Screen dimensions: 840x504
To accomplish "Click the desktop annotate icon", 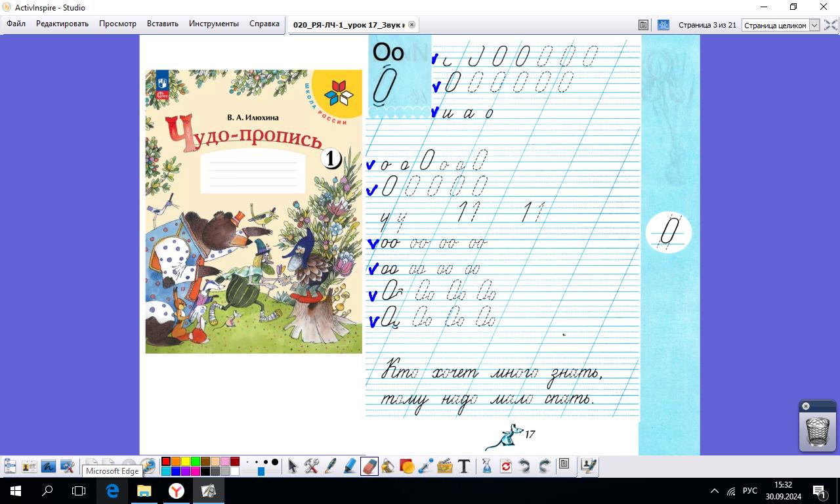I will coord(49,466).
